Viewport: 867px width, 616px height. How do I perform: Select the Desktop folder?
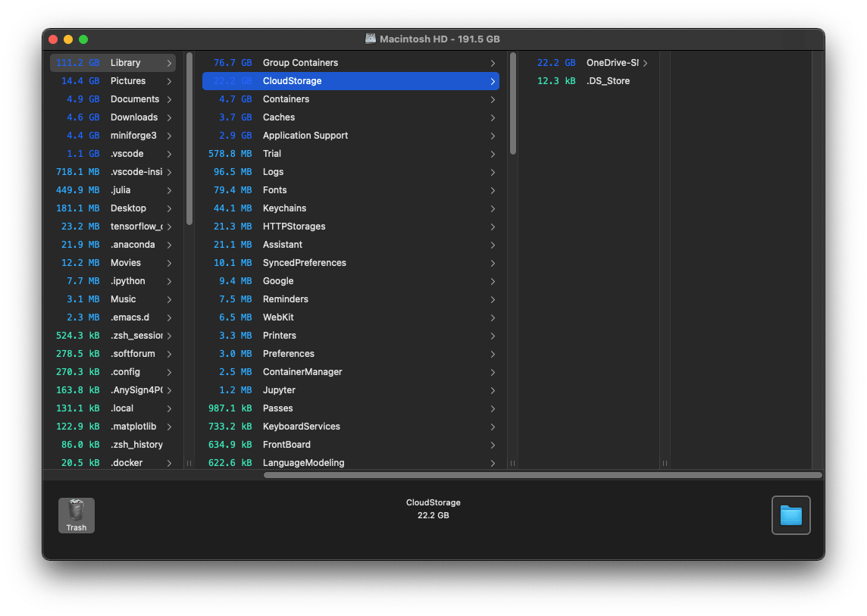click(x=113, y=208)
